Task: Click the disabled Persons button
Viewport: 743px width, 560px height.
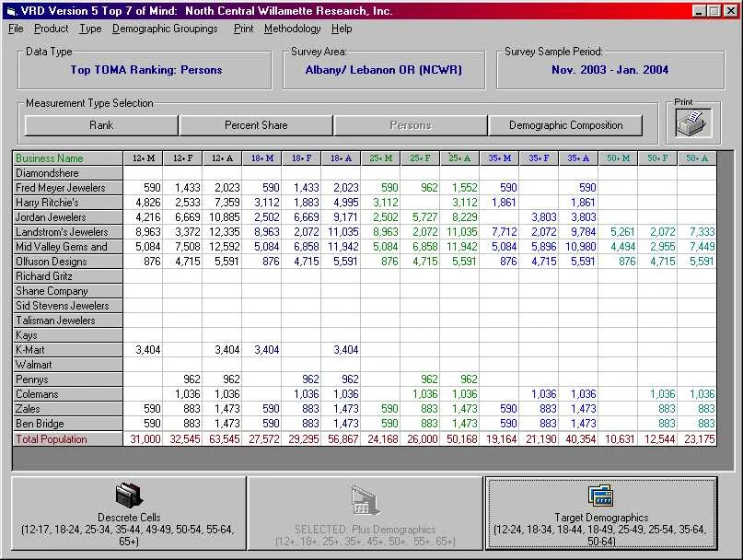Action: (x=411, y=125)
